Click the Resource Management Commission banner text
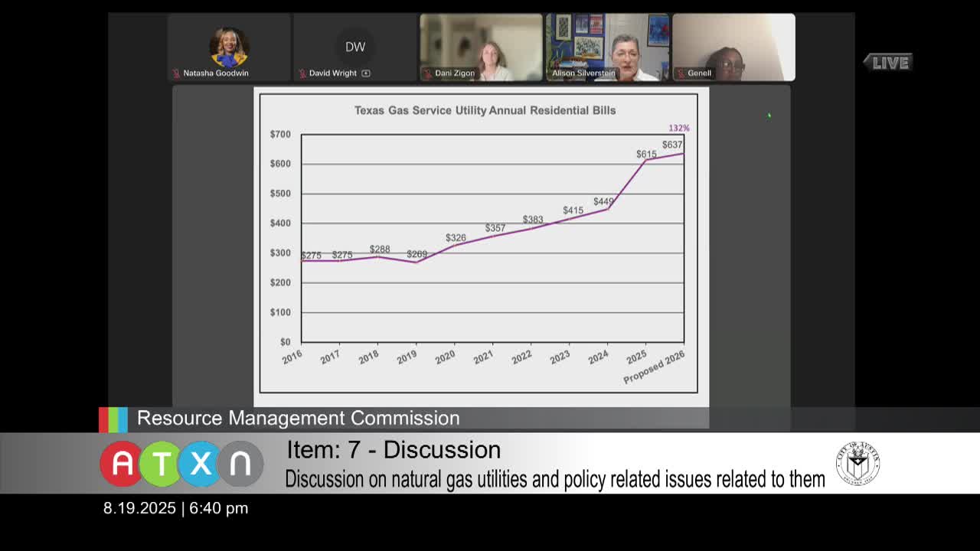This screenshot has width=980, height=551. [299, 418]
